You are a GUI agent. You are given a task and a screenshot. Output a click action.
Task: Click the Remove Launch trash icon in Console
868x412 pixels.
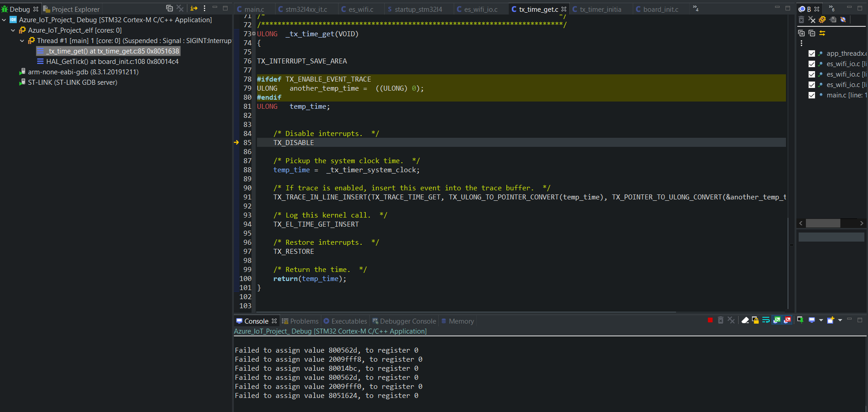[x=721, y=320]
